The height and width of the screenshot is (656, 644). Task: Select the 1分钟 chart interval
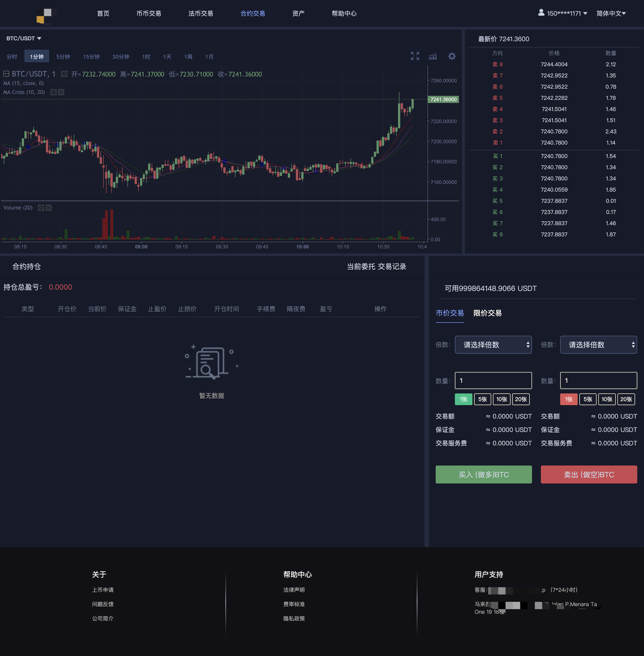coord(37,56)
